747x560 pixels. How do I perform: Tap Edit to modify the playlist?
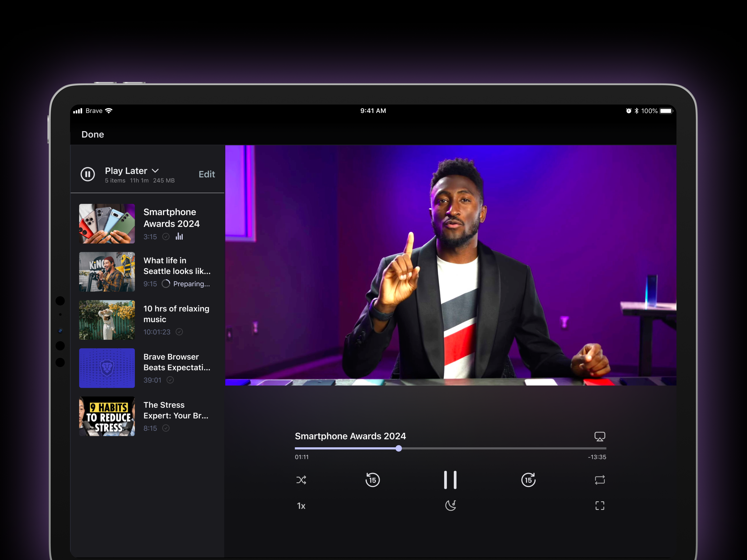[207, 174]
